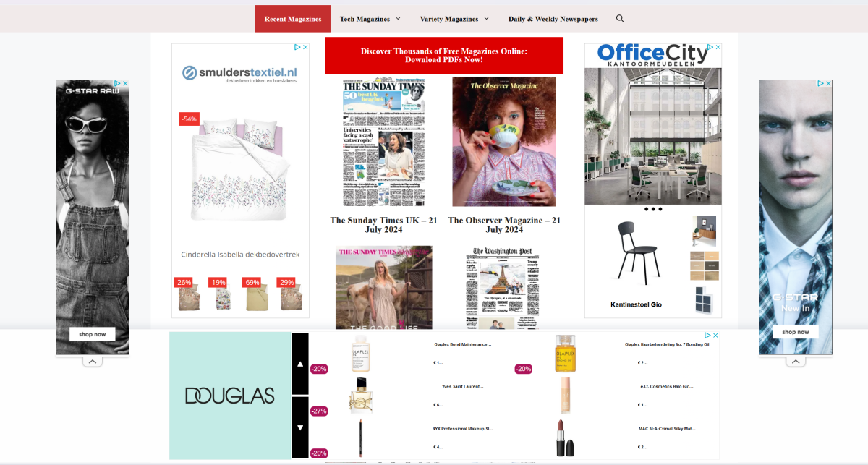The width and height of the screenshot is (868, 465).
Task: Click the Douglas ad scroll-down arrow
Action: (x=300, y=427)
